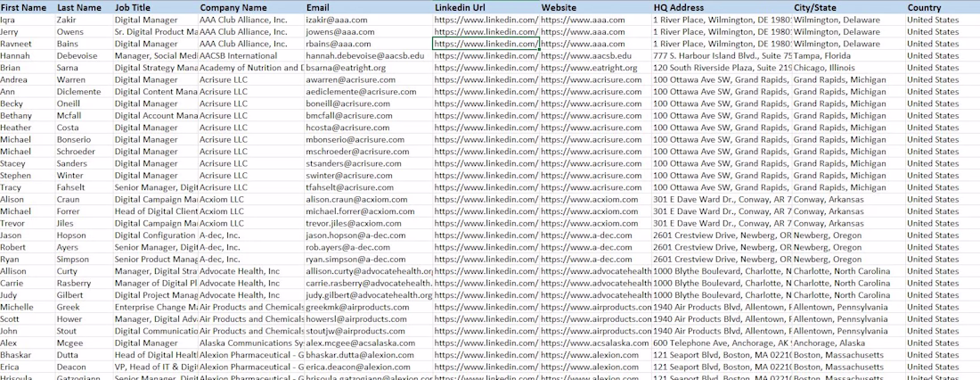Click the cell rbains@aaa.com
Viewport: 980px width, 380px height.
(369, 44)
